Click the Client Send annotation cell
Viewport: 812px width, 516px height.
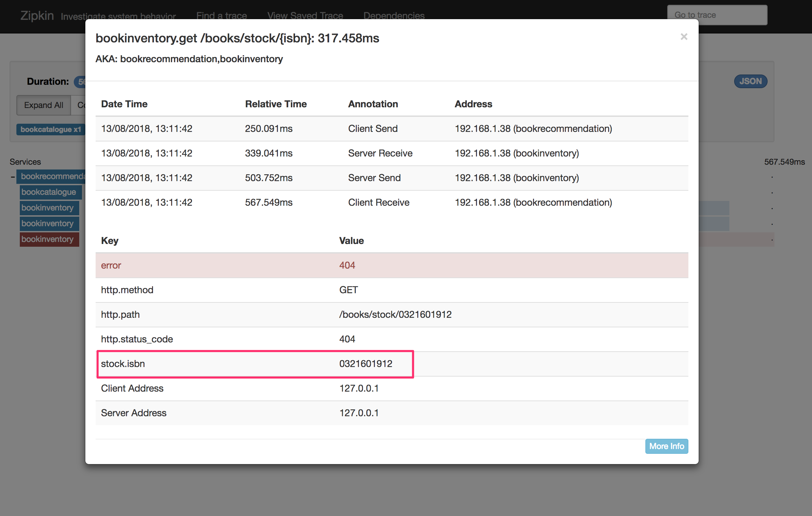tap(373, 129)
